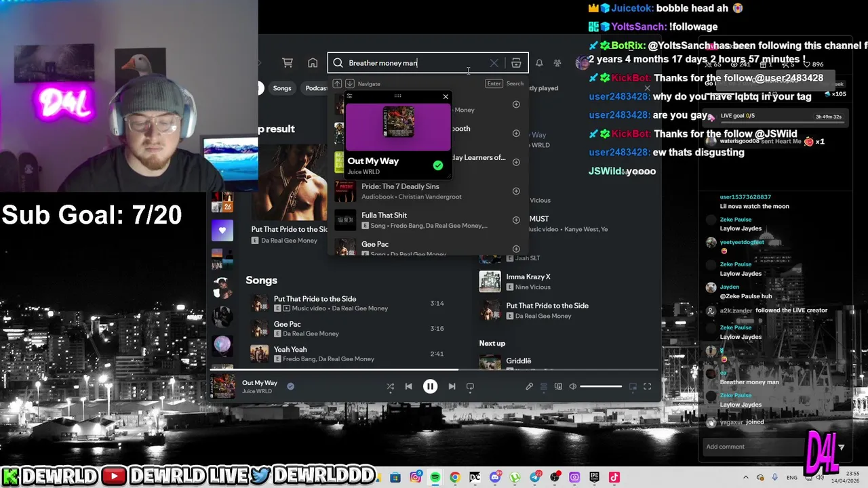Add Pride: The 7 Deadly Sins to library
The width and height of the screenshot is (868, 488).
coord(516,191)
